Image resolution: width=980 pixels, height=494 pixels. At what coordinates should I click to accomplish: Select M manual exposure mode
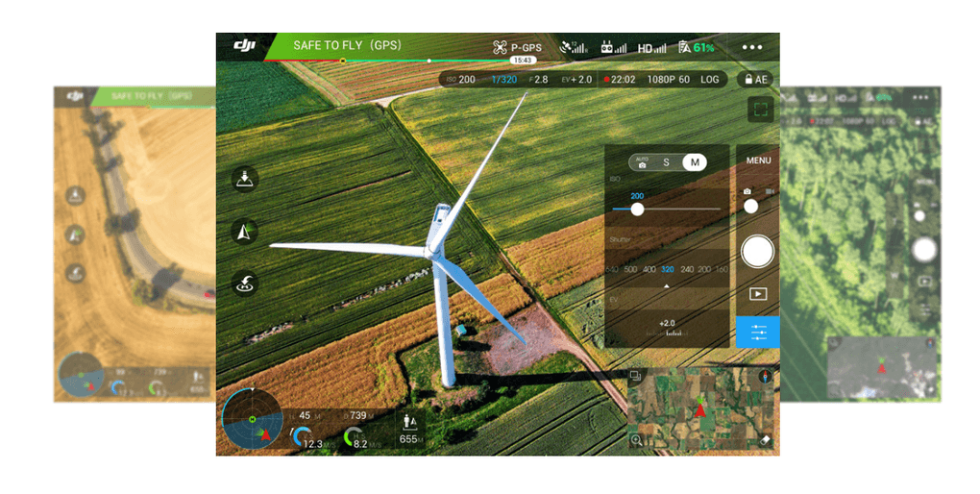[693, 162]
